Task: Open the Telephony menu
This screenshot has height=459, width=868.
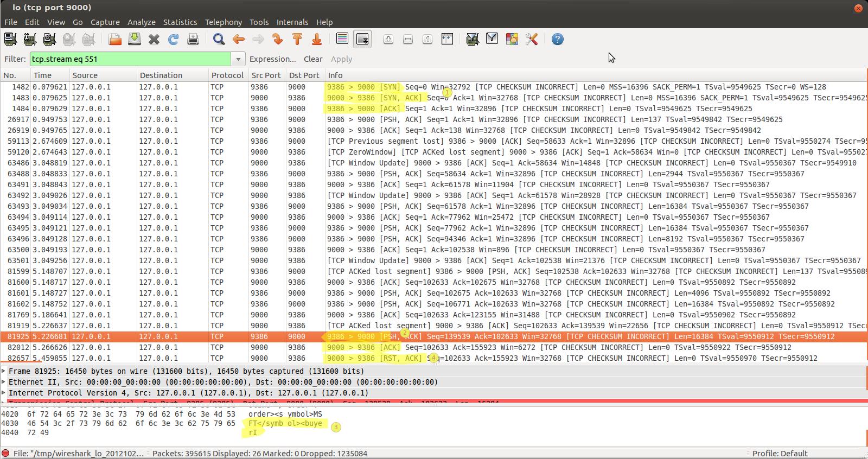Action: tap(224, 22)
